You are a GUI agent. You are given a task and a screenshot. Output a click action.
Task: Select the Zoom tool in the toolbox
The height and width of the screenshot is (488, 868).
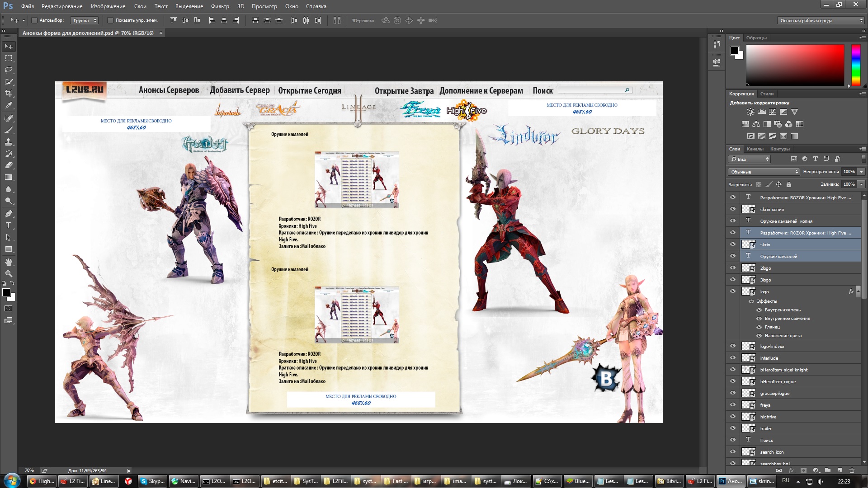9,274
